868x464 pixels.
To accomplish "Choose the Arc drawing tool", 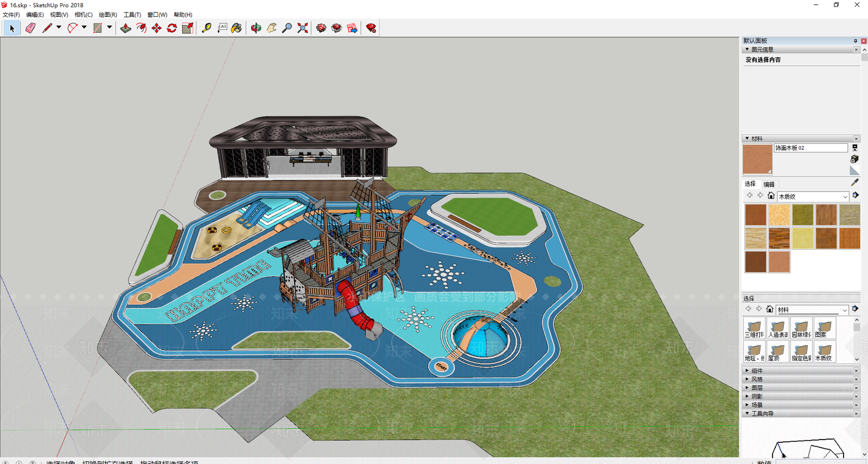I will [73, 28].
